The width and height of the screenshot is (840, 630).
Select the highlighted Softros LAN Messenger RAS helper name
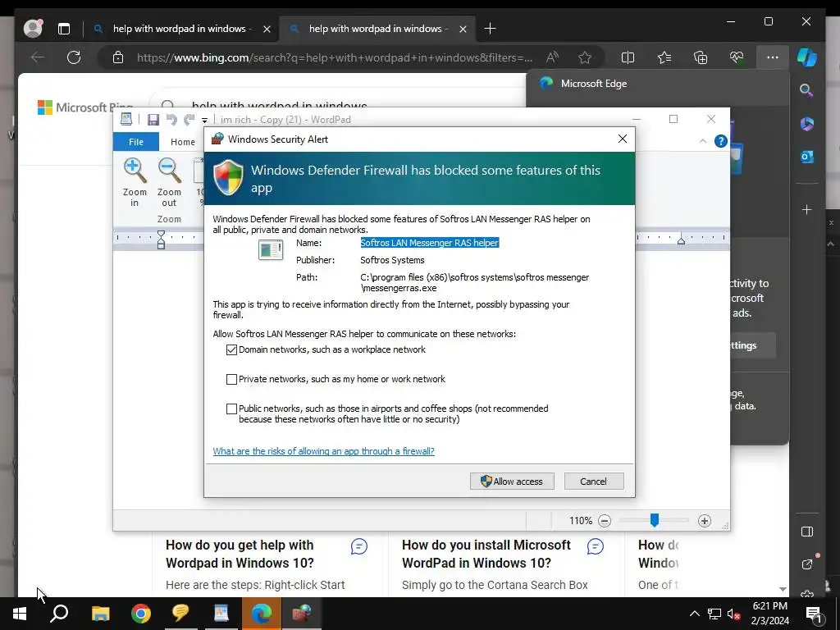(x=430, y=243)
